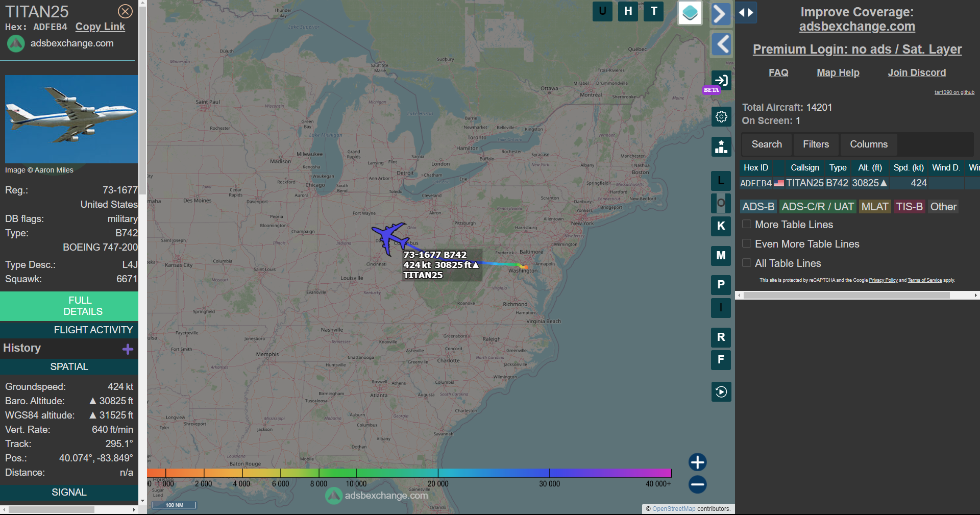This screenshot has width=980, height=515.
Task: Open FLIGHT ACTIVITY button
Action: pyautogui.click(x=69, y=330)
